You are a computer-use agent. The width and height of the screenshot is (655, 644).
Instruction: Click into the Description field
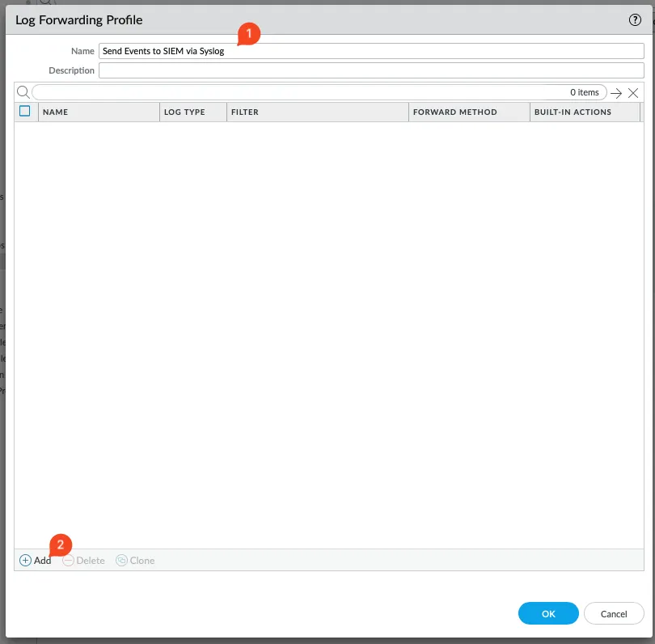370,70
